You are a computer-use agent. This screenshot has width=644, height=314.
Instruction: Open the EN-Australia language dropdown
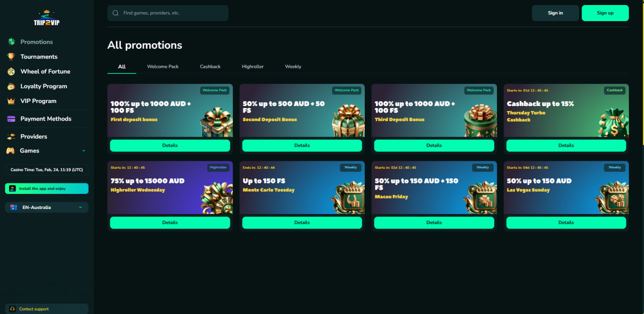pyautogui.click(x=47, y=207)
